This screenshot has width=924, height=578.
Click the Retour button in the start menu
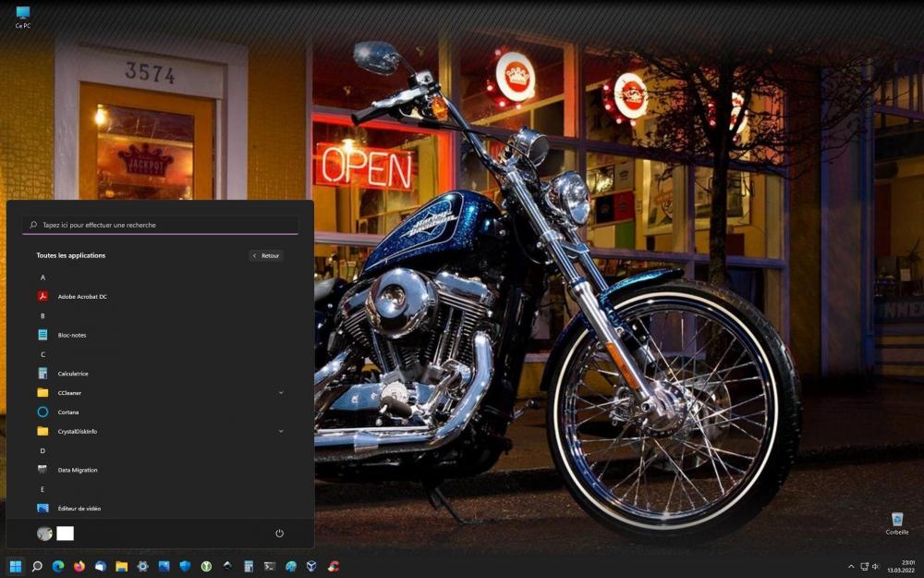(265, 255)
